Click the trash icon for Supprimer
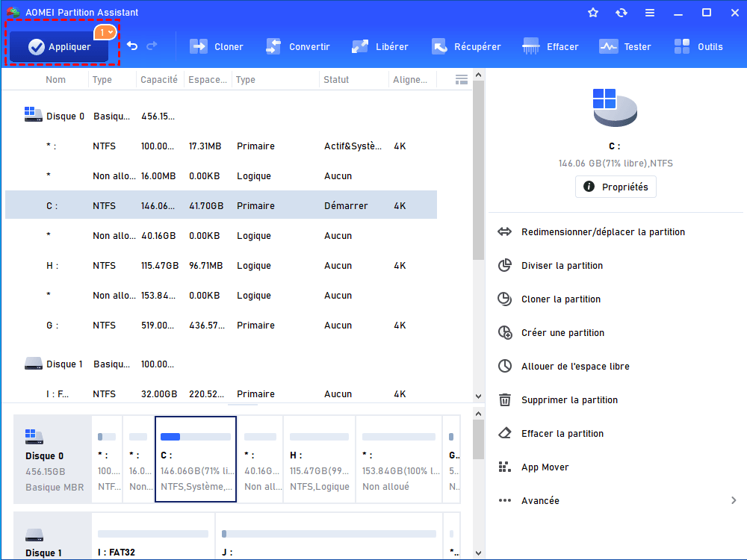The height and width of the screenshot is (560, 747). click(x=504, y=400)
